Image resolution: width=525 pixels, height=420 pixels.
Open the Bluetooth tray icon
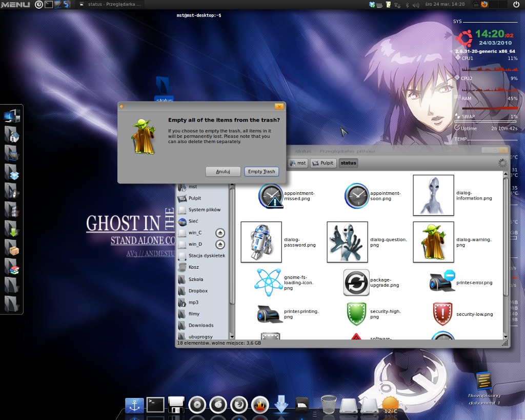click(x=407, y=5)
